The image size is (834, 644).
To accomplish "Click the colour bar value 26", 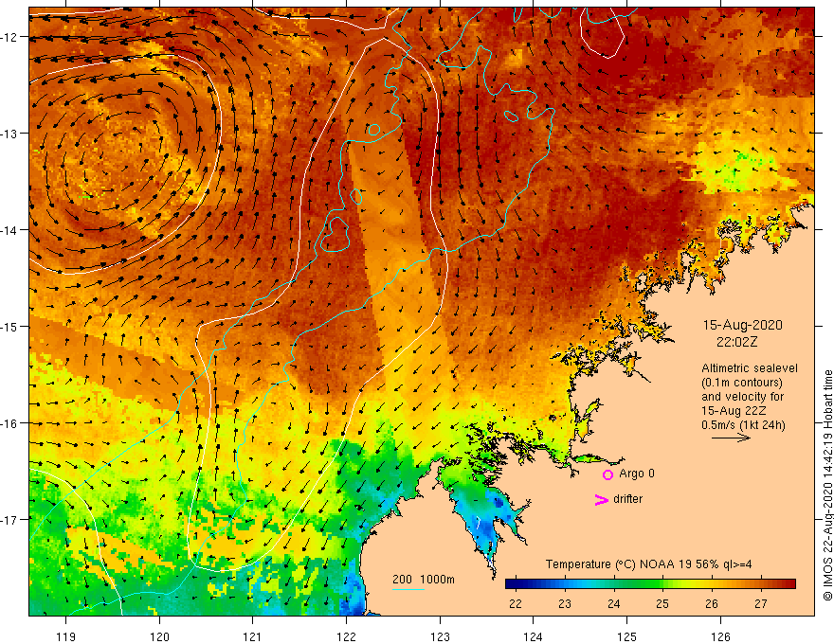I will click(712, 604).
